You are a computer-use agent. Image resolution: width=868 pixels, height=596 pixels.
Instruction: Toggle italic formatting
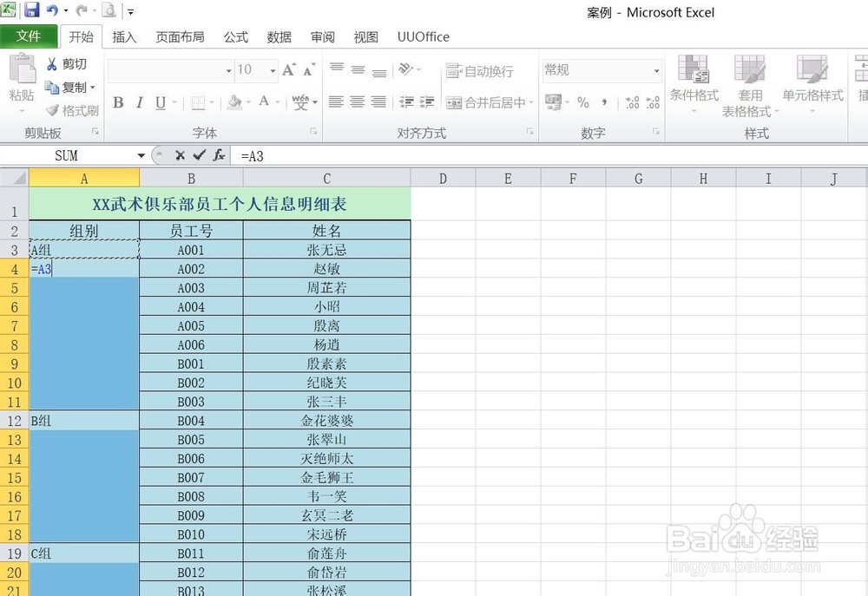tap(139, 102)
